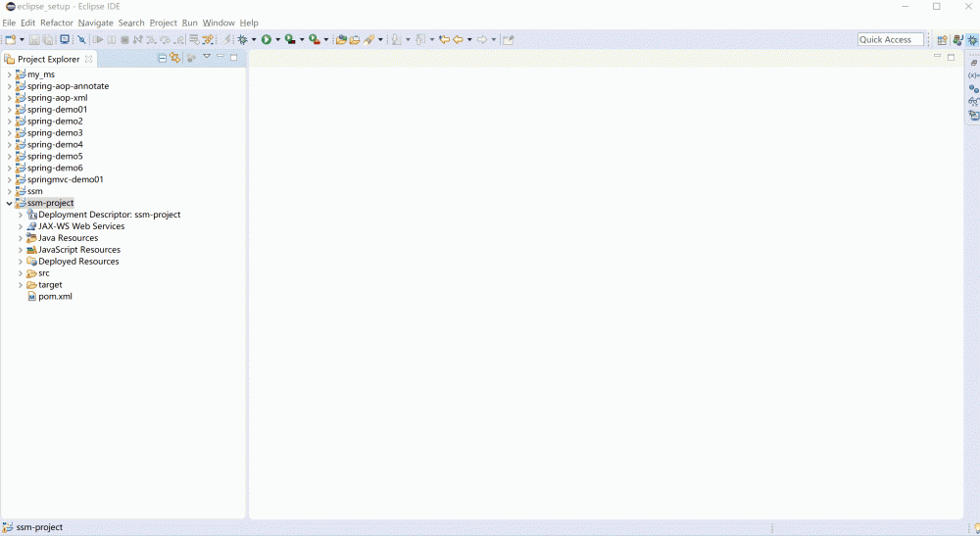Click the Debug bug icon
Image resolution: width=980 pixels, height=536 pixels.
point(242,39)
